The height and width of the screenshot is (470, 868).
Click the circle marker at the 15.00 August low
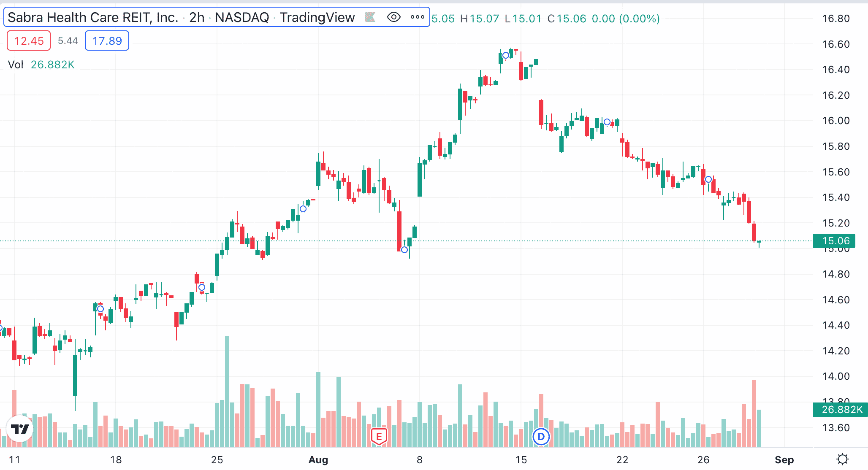pos(404,250)
